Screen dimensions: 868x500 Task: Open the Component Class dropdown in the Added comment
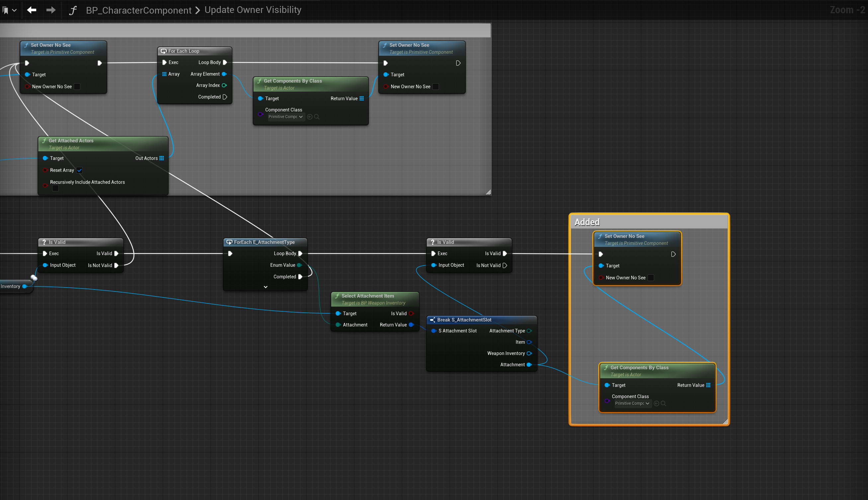point(632,403)
